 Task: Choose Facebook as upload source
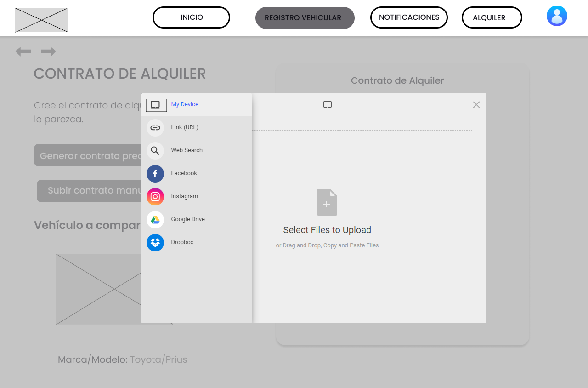click(184, 173)
